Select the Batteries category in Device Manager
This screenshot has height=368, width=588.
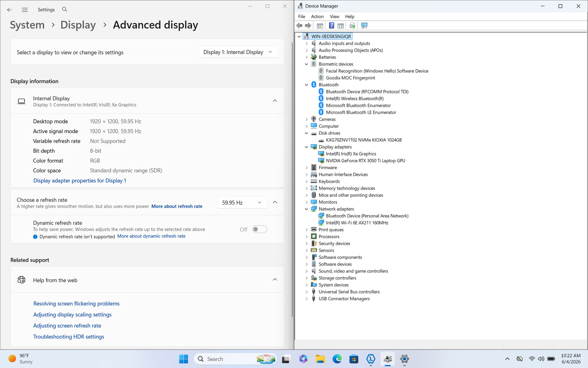click(327, 57)
